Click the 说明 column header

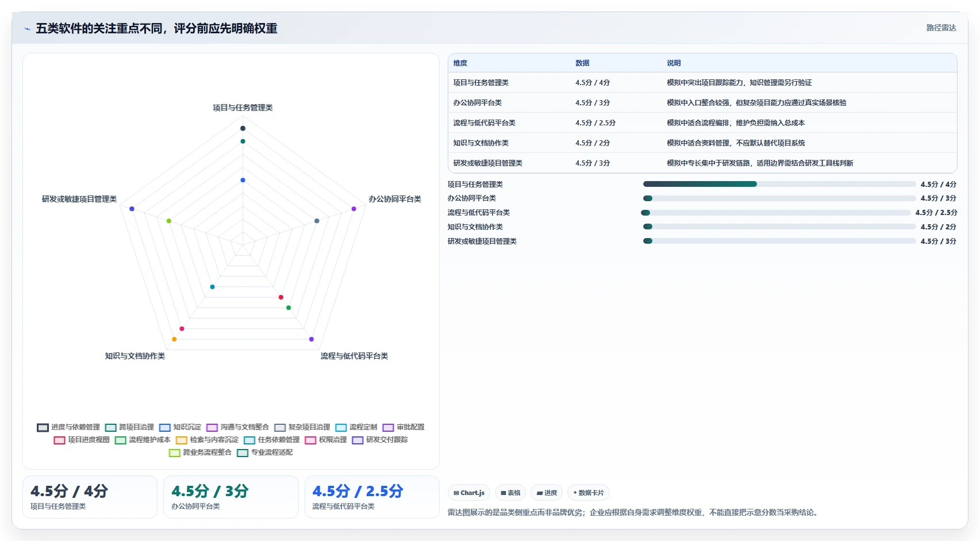tap(674, 63)
